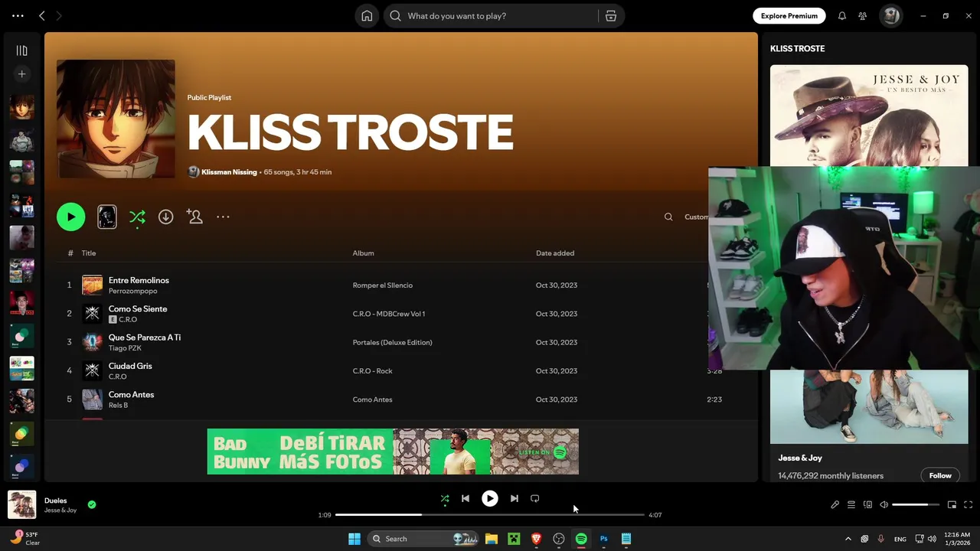Open now playing Dueles cover thumbnail
Screen dimensions: 980x551
[22, 505]
